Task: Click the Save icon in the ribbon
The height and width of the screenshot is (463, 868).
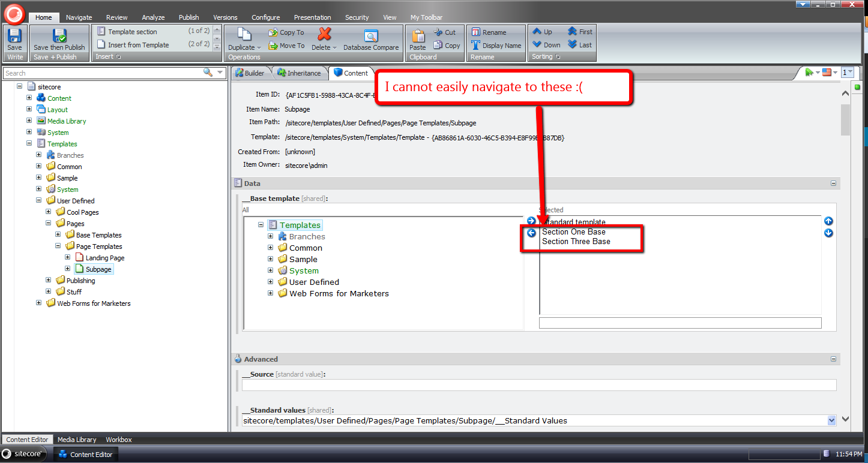Action: [x=14, y=37]
